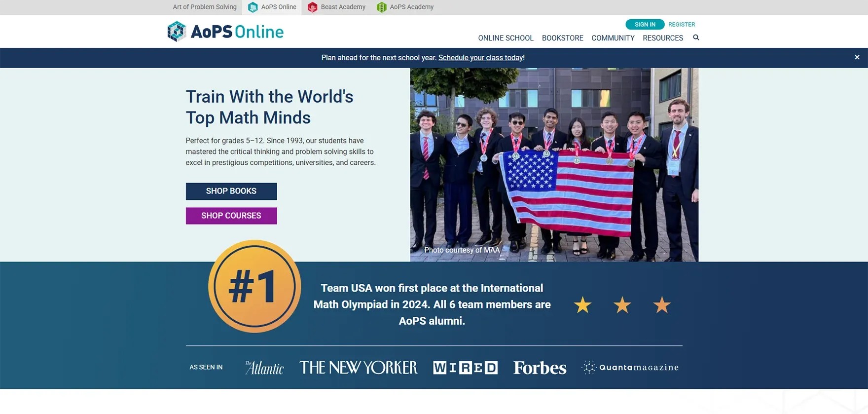This screenshot has width=868, height=414.
Task: Click the Shop Courses button
Action: (231, 216)
